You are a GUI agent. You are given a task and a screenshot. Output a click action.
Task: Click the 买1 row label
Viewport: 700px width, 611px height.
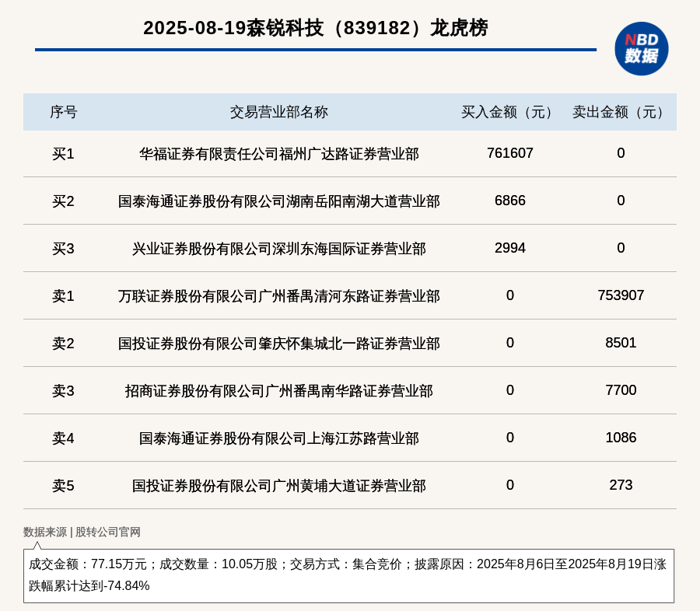coord(64,154)
